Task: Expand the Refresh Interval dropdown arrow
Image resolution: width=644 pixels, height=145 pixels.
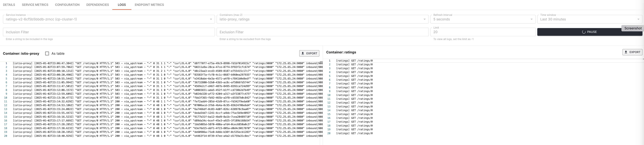Action: pos(531,19)
